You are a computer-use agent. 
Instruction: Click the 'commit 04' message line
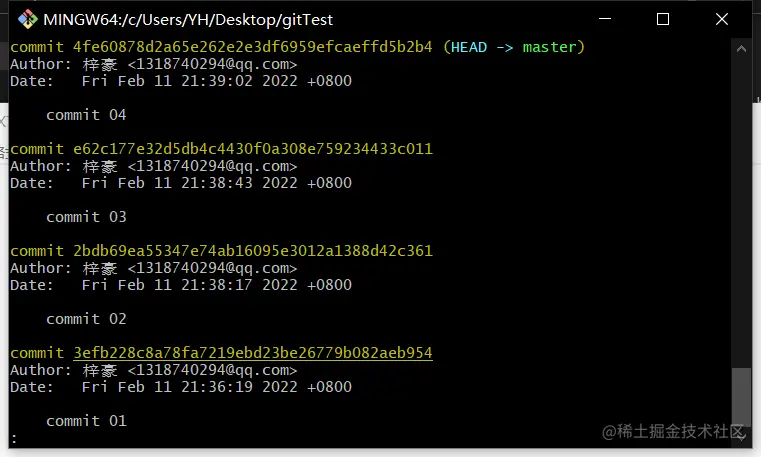(86, 115)
